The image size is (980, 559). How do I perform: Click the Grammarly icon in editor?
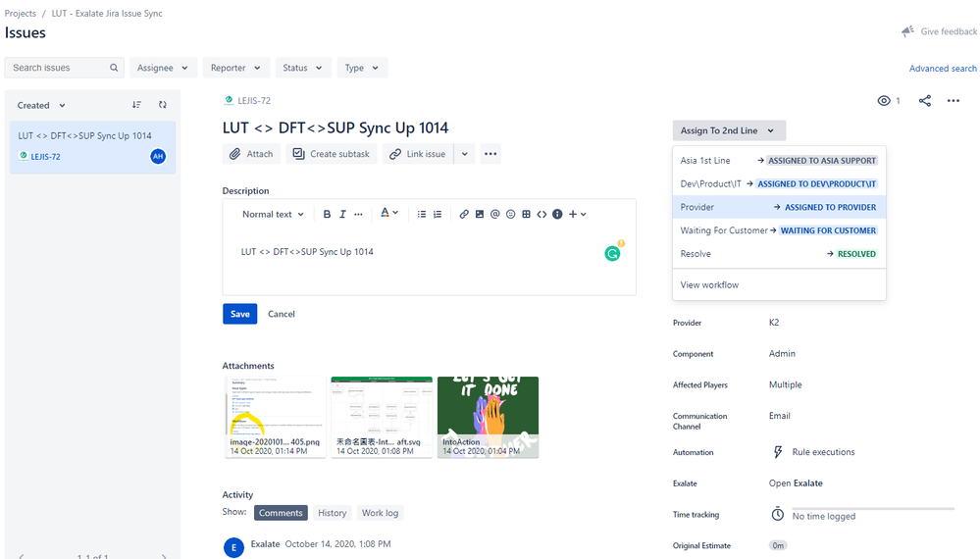[x=612, y=253]
